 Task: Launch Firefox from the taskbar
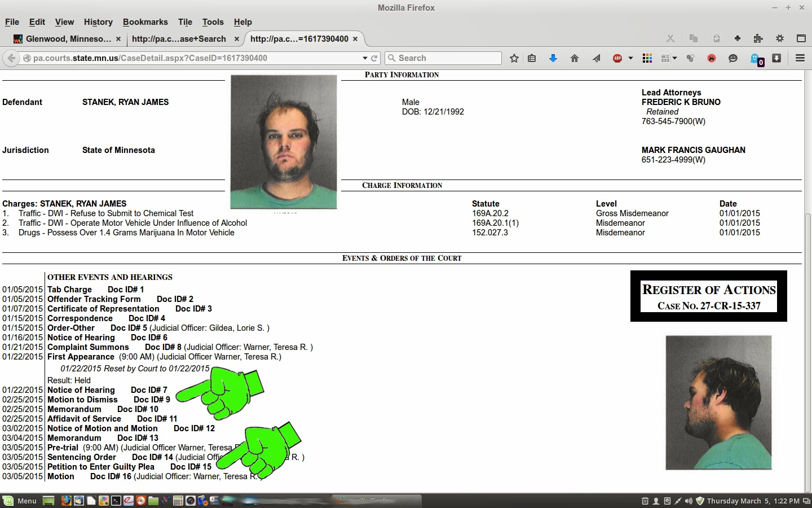[x=67, y=501]
